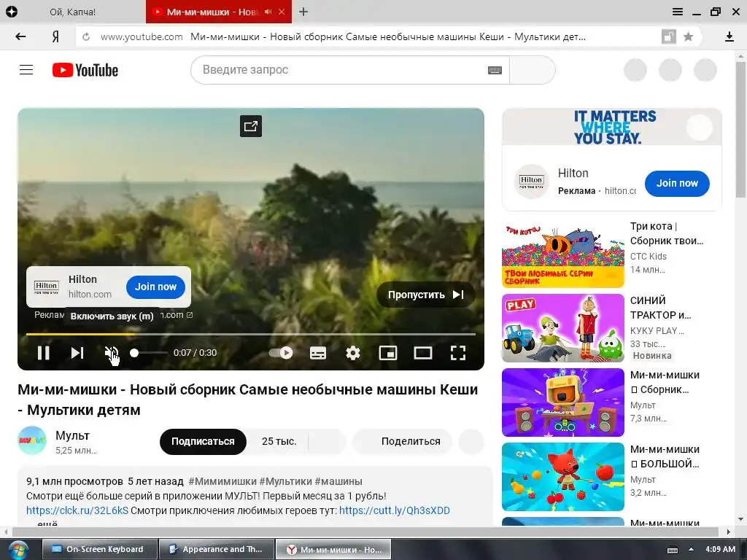
Task: Open the Мульт channel name link
Action: 72,435
